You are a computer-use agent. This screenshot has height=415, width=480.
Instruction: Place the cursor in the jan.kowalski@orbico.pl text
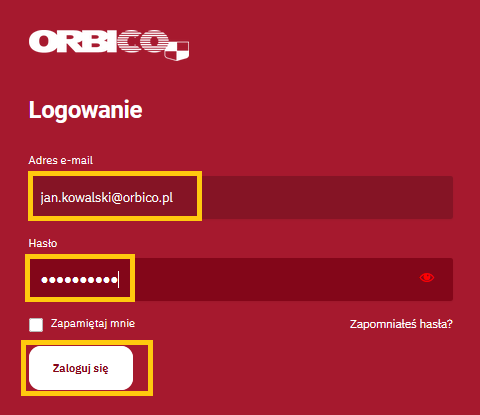click(107, 198)
